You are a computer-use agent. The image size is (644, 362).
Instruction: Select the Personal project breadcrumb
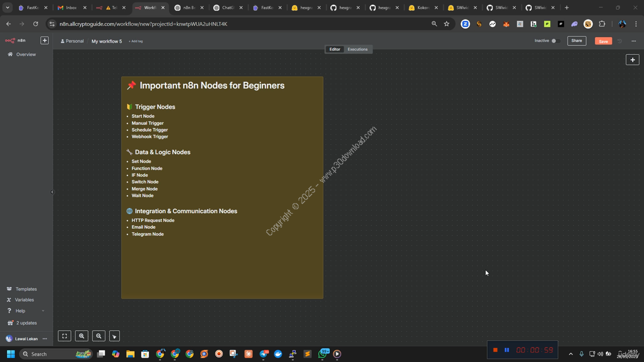[x=72, y=41]
